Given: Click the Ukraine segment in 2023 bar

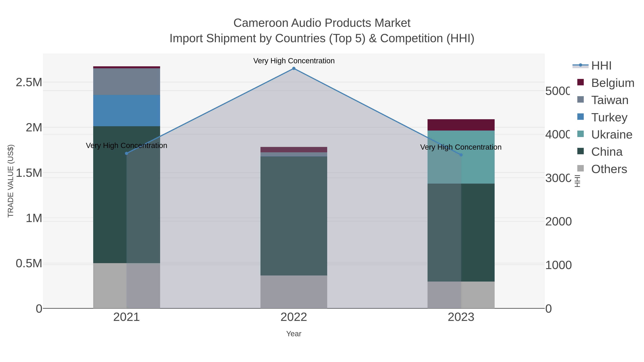Looking at the screenshot, I should click(x=461, y=157).
